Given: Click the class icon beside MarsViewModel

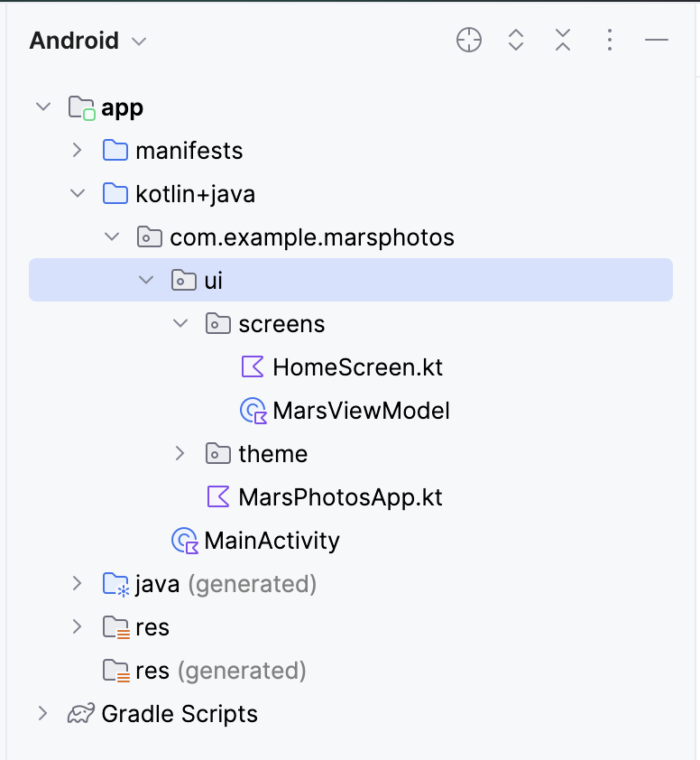Looking at the screenshot, I should pos(254,410).
